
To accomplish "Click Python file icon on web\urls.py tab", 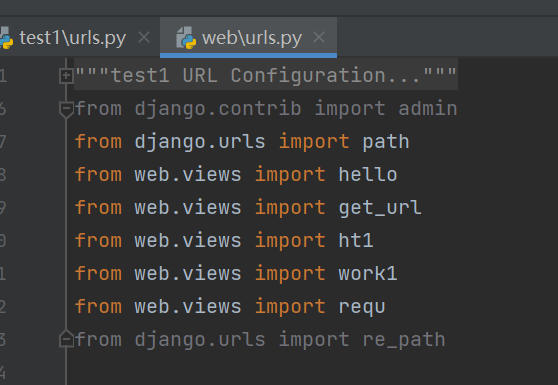I will pyautogui.click(x=186, y=38).
